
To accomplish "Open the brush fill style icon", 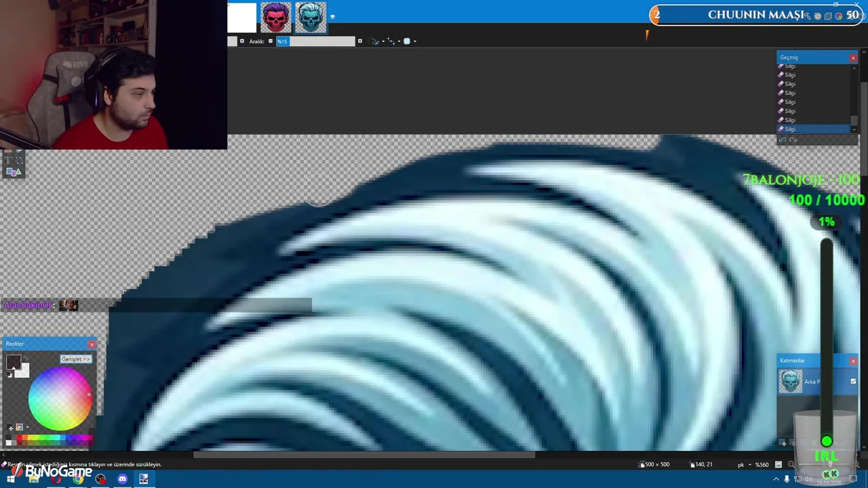I will (375, 41).
